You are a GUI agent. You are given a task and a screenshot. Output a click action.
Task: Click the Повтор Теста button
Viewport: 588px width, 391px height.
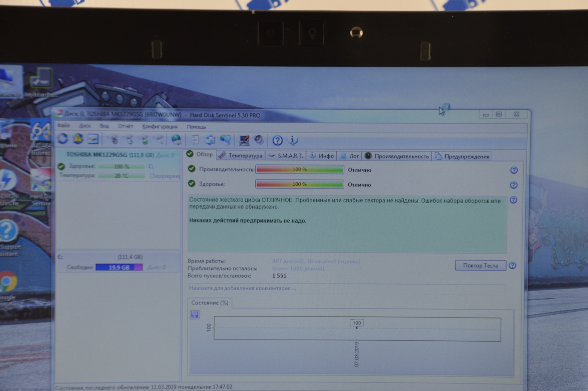[x=480, y=265]
